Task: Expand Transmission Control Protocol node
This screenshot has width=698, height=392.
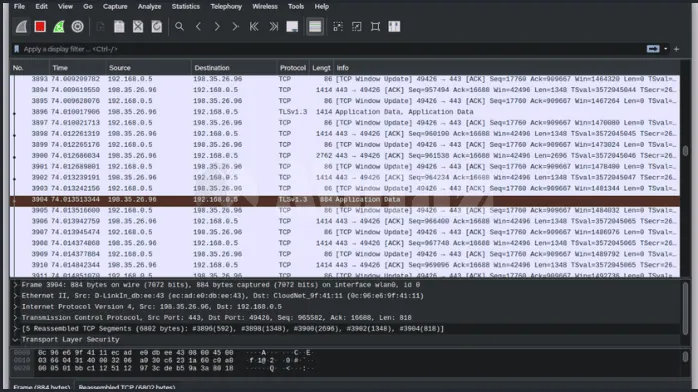Action: [15, 318]
